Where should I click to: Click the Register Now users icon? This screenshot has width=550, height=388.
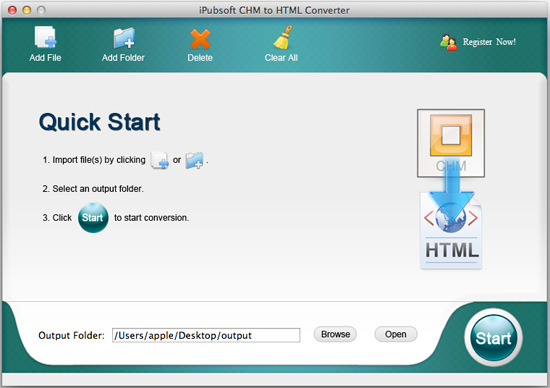[449, 42]
